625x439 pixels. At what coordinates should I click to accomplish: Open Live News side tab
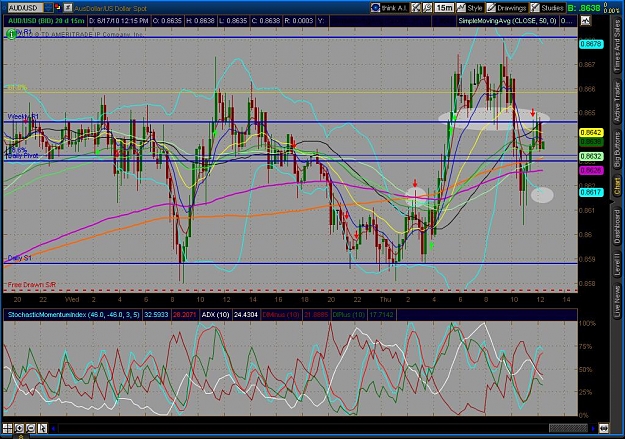pyautogui.click(x=617, y=299)
